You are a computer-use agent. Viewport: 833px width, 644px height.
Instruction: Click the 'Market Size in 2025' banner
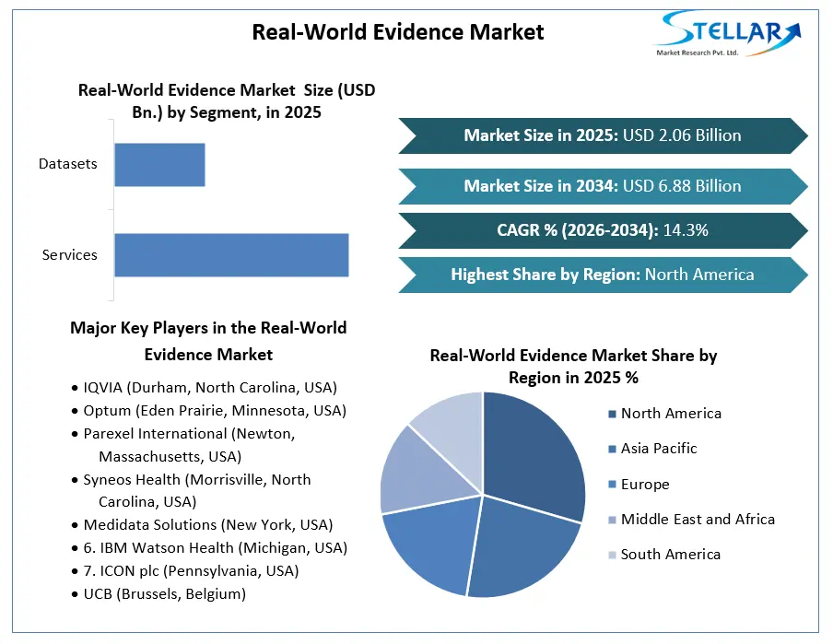pyautogui.click(x=603, y=135)
